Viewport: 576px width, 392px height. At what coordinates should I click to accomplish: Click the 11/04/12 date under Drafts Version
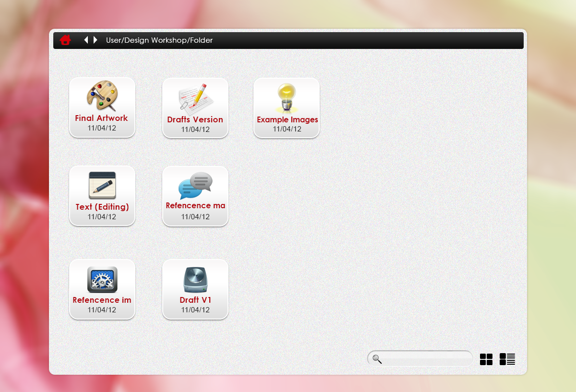tap(195, 130)
